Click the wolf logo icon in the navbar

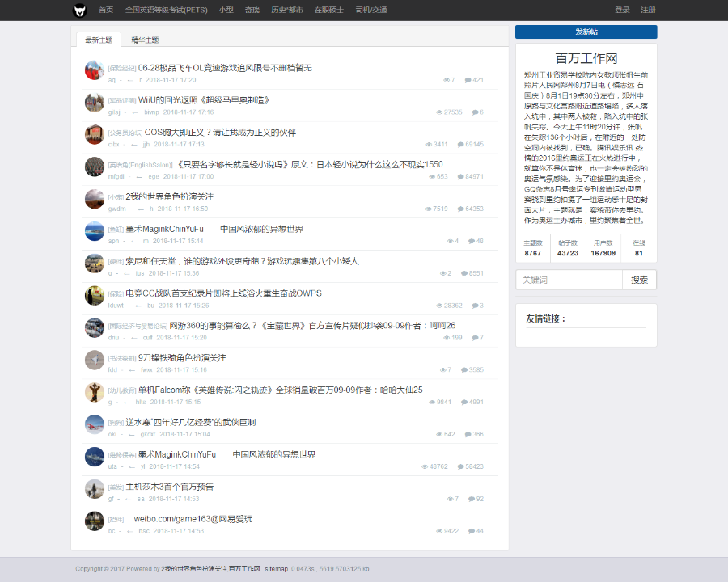click(78, 11)
